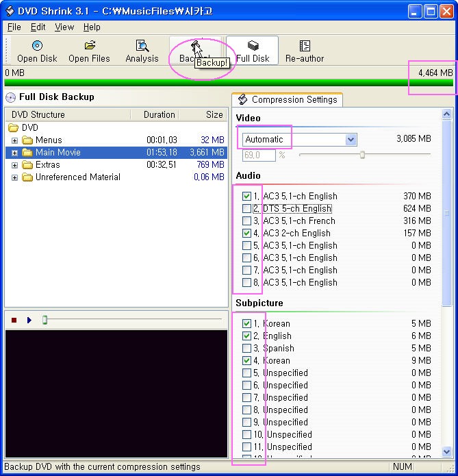Toggle subpicture 1 Korean checkbox
Screen dimensions: 458x476
(x=246, y=323)
